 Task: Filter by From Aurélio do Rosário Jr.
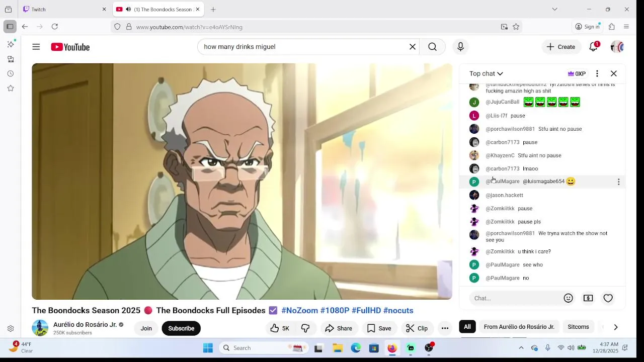[x=519, y=327]
